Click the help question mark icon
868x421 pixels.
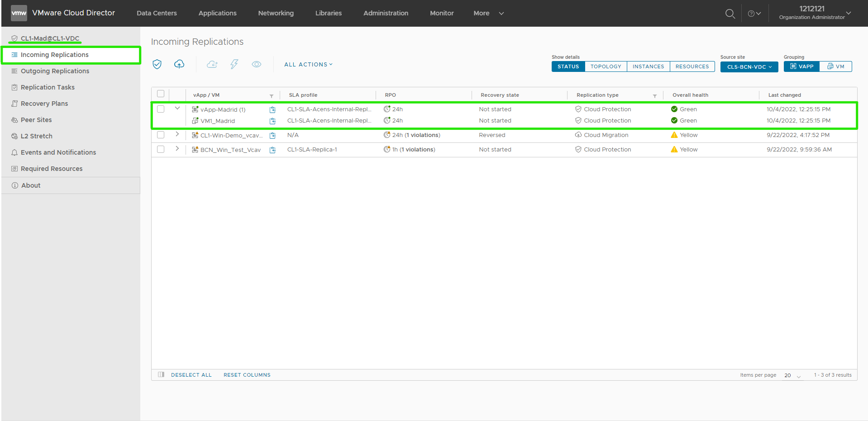754,14
